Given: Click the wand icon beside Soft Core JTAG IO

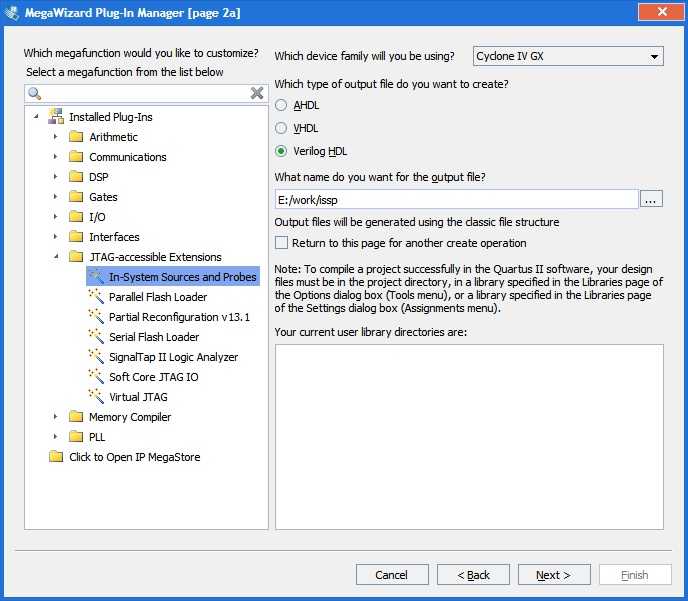Looking at the screenshot, I should (96, 376).
